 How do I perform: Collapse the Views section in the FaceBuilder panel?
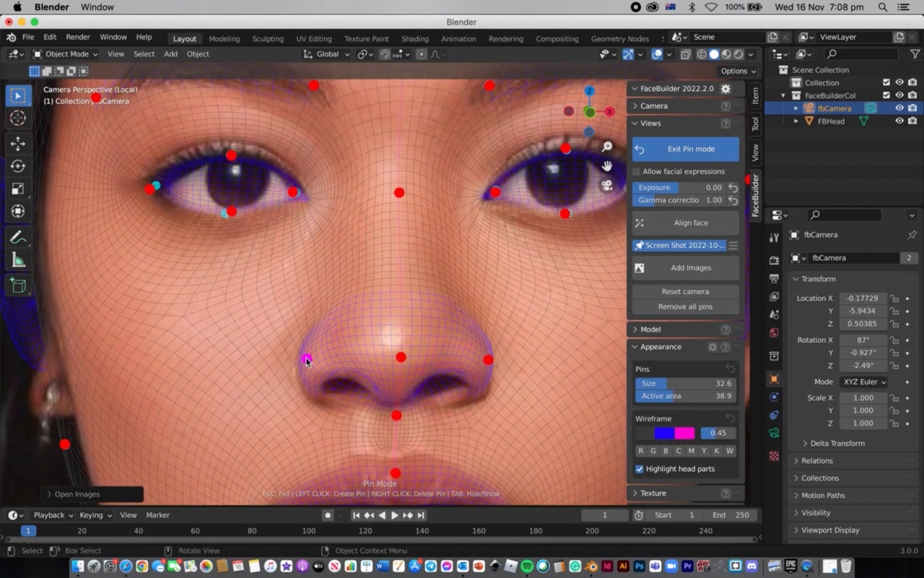pos(635,124)
